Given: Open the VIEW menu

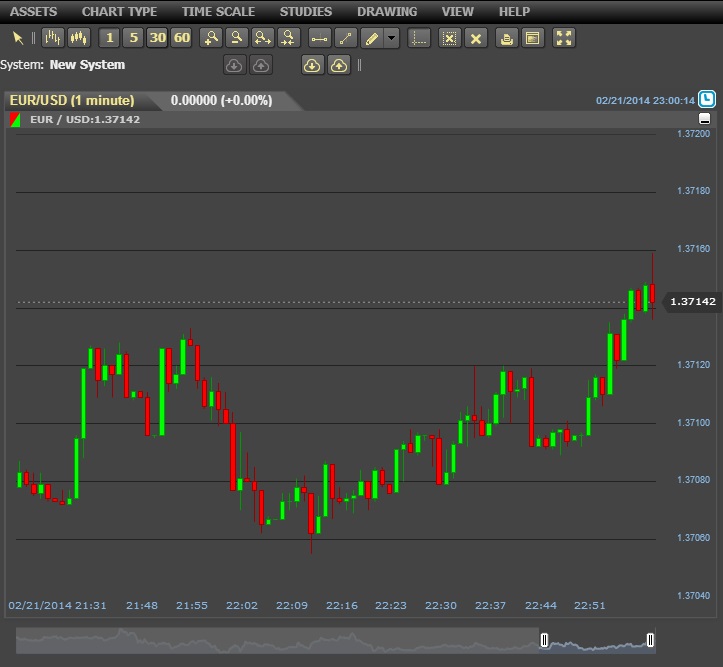Looking at the screenshot, I should point(457,12).
